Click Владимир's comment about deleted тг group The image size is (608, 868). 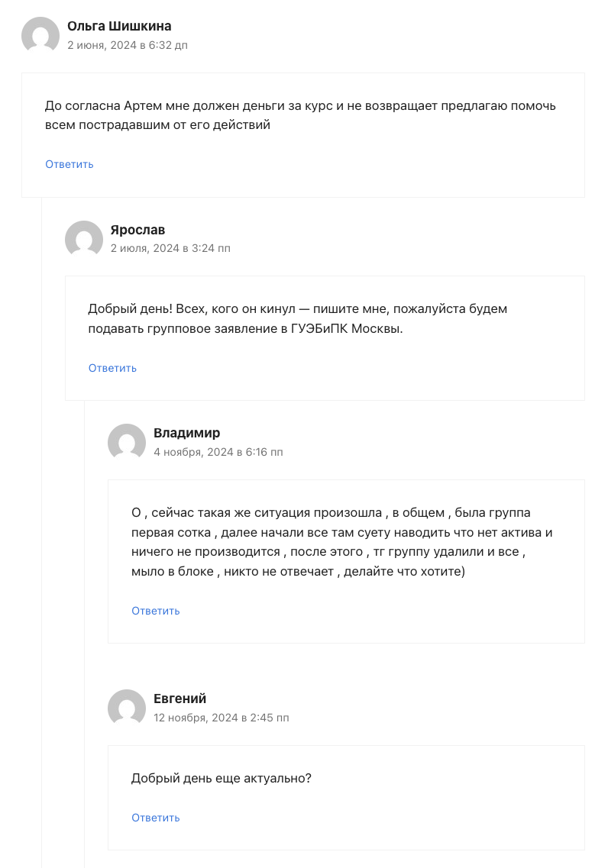coord(341,542)
